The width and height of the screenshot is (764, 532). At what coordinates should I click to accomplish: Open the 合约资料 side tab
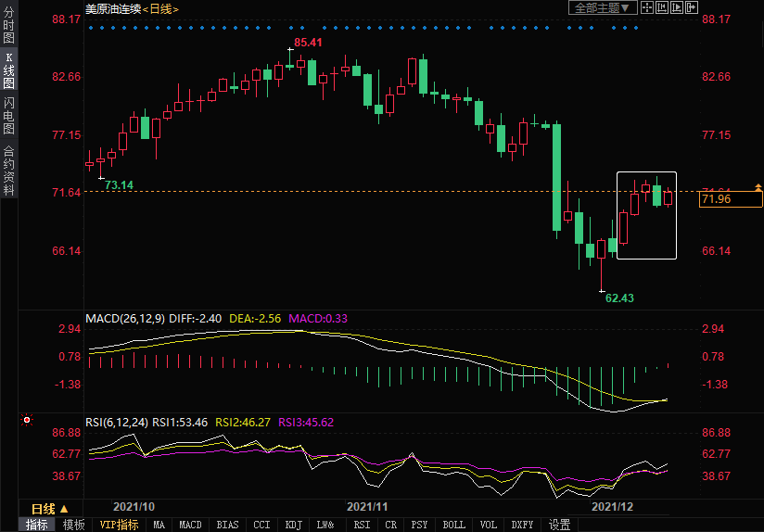click(8, 171)
